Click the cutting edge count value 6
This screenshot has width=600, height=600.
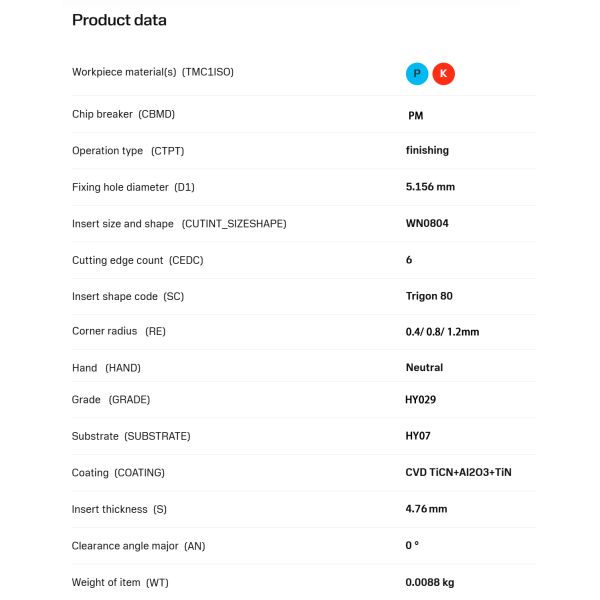[409, 260]
